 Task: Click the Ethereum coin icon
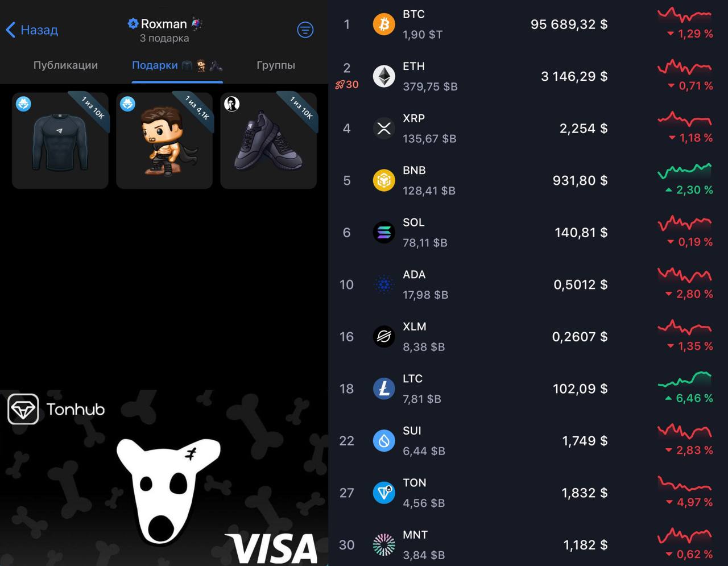384,76
